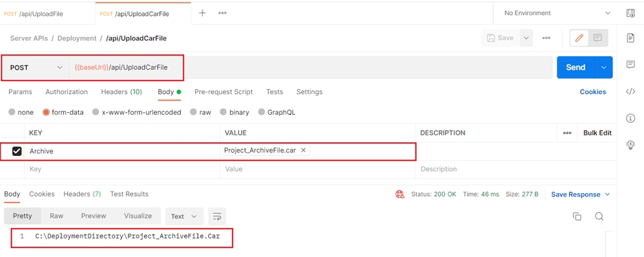Open a new request tab with plus icon
This screenshot has height=257, width=644.
202,13
